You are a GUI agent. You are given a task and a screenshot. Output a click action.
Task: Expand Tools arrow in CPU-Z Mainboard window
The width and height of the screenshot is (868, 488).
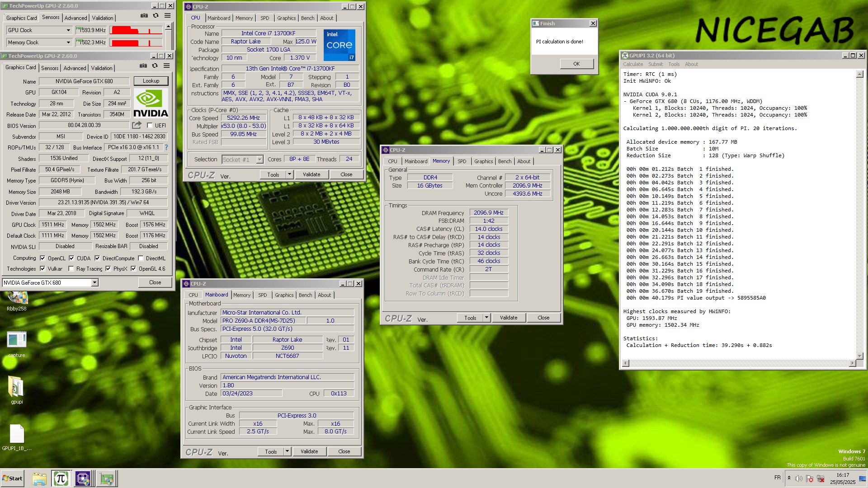287,451
